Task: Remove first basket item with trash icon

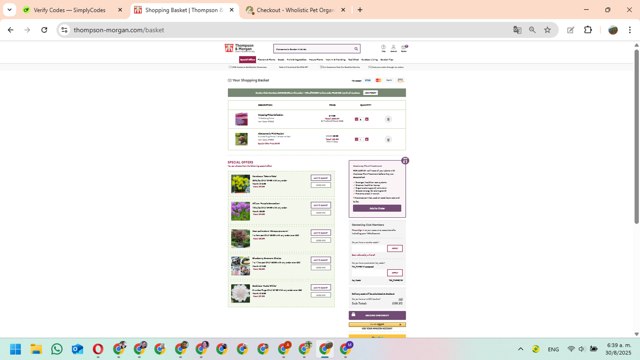Action: click(388, 119)
